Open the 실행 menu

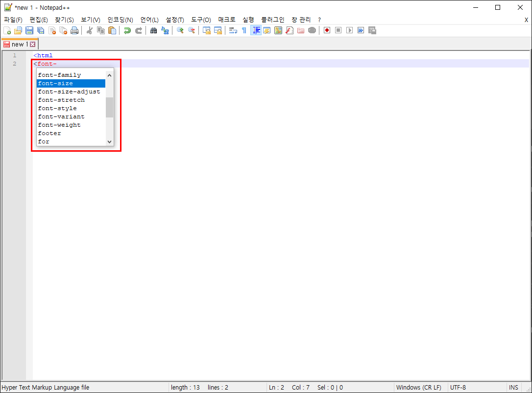248,20
